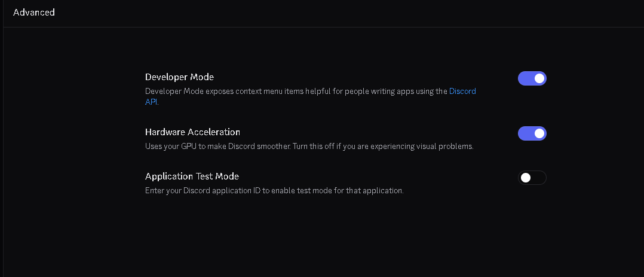This screenshot has width=644, height=277.
Task: Click white knob of Hardware Acceleration switch
Action: pos(539,133)
